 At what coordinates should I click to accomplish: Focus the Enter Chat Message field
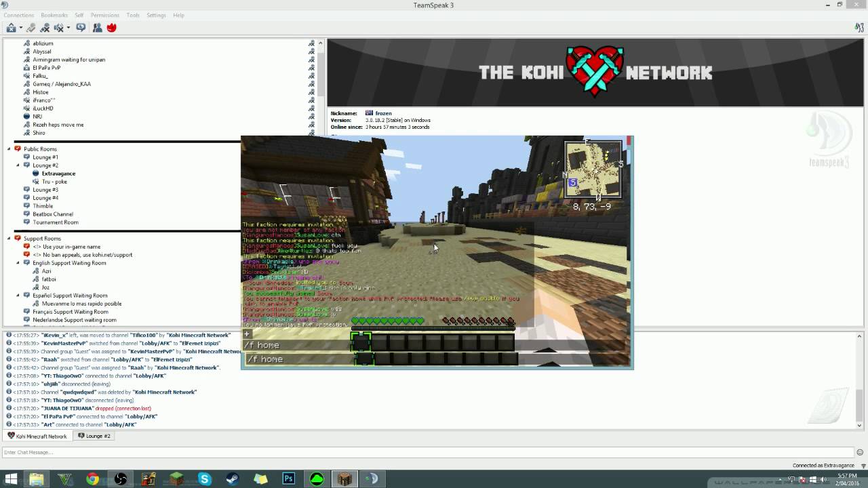click(428, 452)
